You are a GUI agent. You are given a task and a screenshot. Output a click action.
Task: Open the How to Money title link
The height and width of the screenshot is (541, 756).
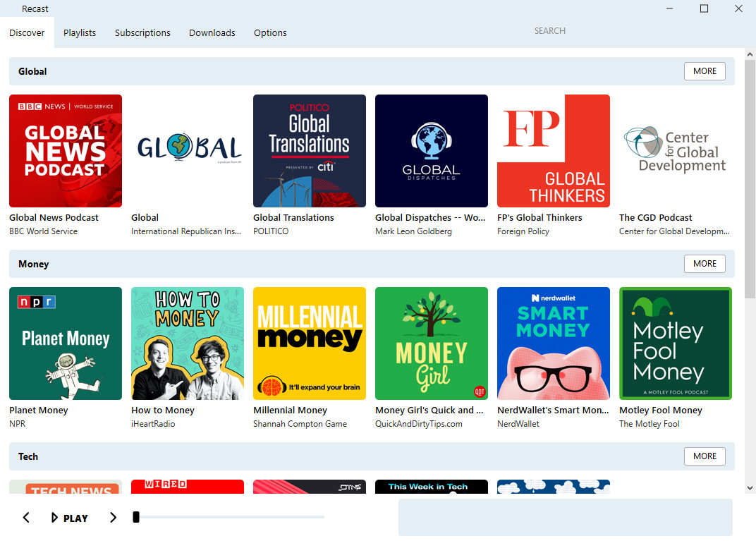pos(162,411)
